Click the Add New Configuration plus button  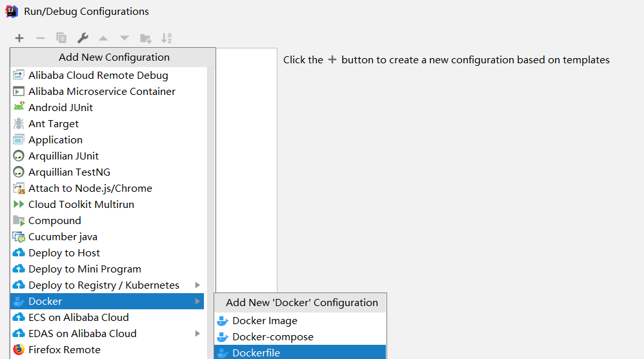[x=19, y=38]
